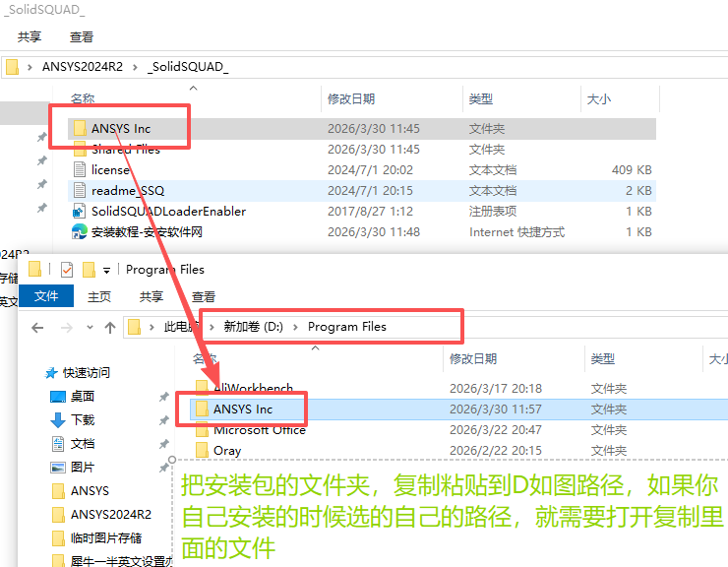The image size is (728, 567).
Task: Expand chevron before _SolidSQUAD_ in upper address bar
Action: pos(135,67)
